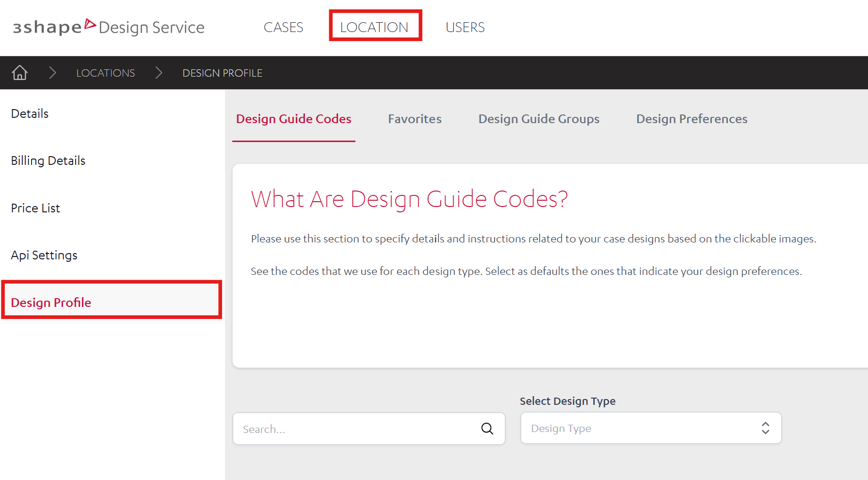Open Api Settings in the sidebar
868x480 pixels.
[x=44, y=256]
